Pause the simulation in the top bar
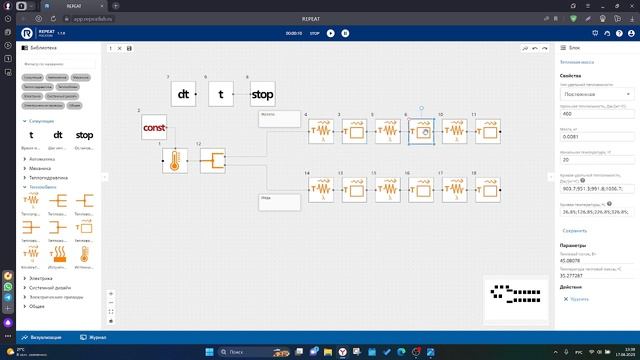The image size is (640, 360). (x=345, y=33)
